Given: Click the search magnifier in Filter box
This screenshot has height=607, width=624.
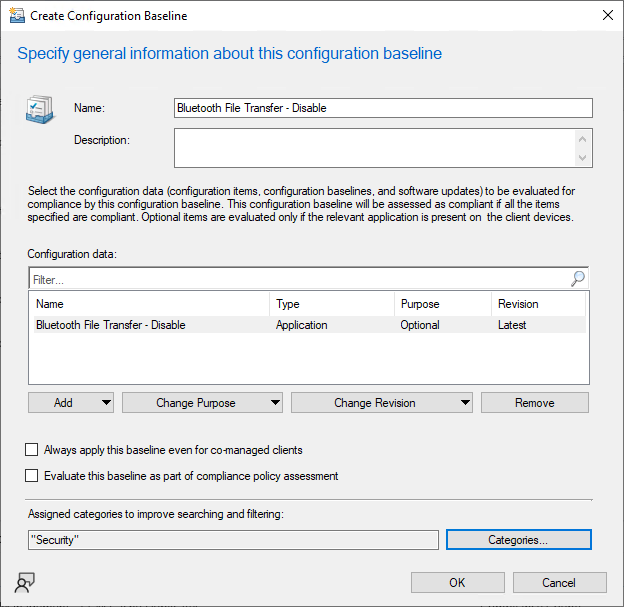Looking at the screenshot, I should 577,280.
